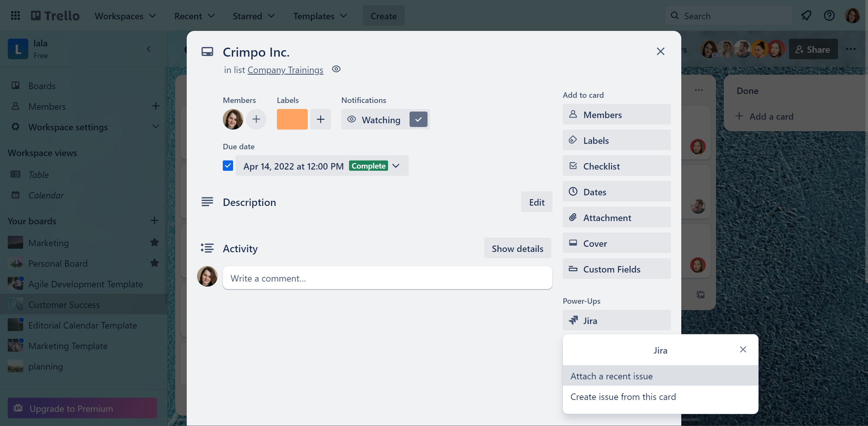Click the Custom Fields icon
Screen dimensions: 868x426
click(573, 268)
